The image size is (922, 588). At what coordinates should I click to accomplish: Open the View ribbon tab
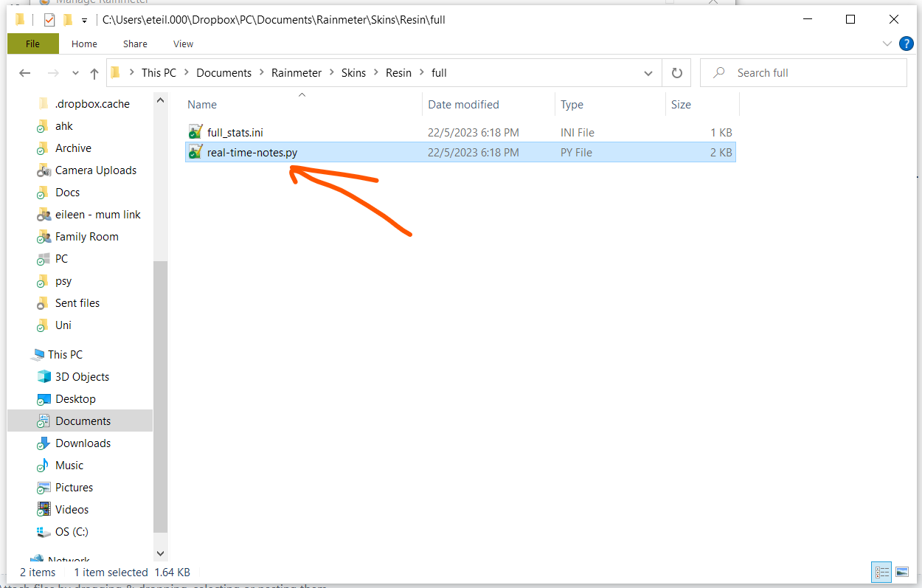(183, 44)
